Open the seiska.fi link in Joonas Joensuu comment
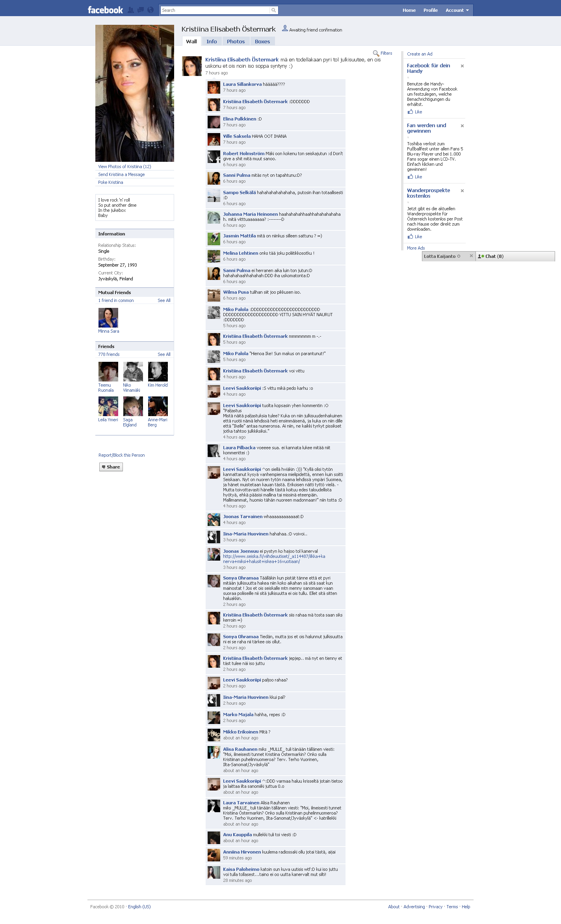Image resolution: width=561 pixels, height=924 pixels. (x=274, y=559)
